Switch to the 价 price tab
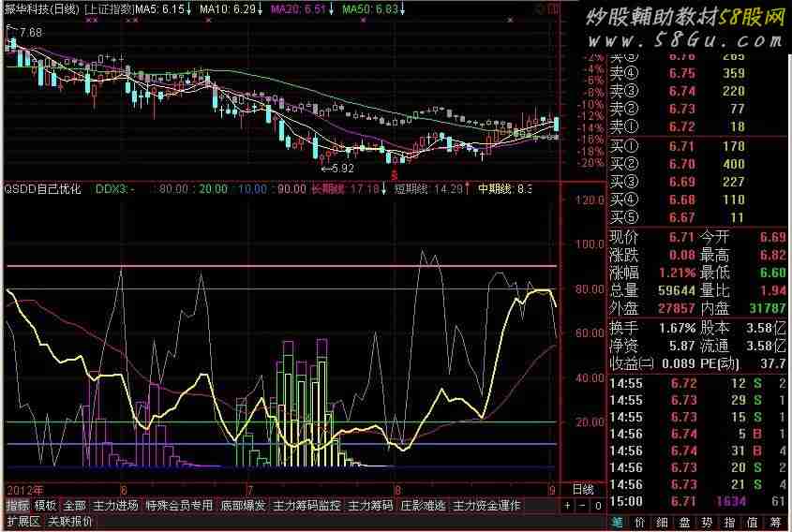792x532 pixels. coord(640,522)
